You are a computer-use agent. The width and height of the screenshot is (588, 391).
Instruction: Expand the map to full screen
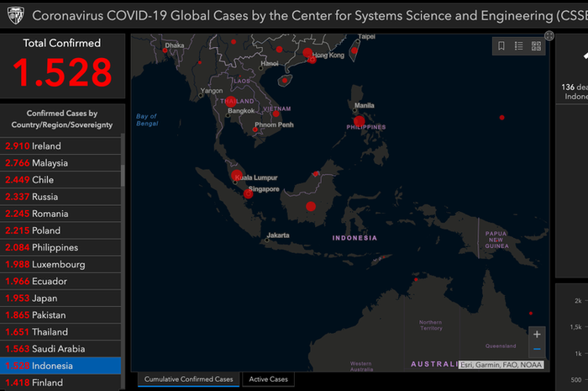click(549, 35)
